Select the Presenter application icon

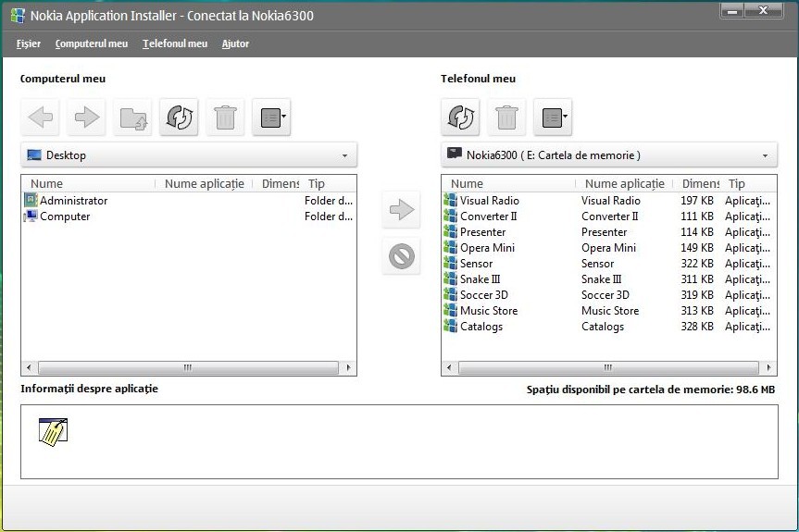coord(450,231)
